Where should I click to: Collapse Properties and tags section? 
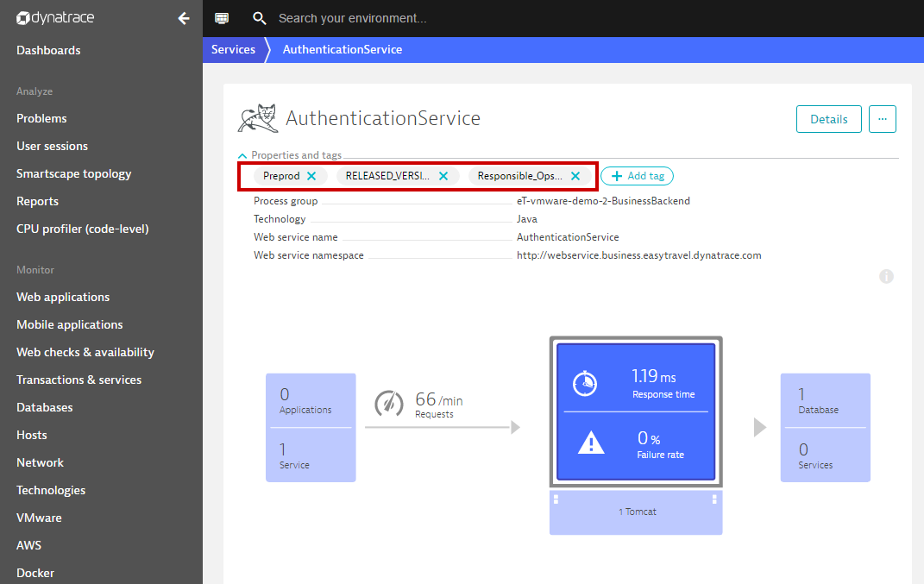coord(242,155)
